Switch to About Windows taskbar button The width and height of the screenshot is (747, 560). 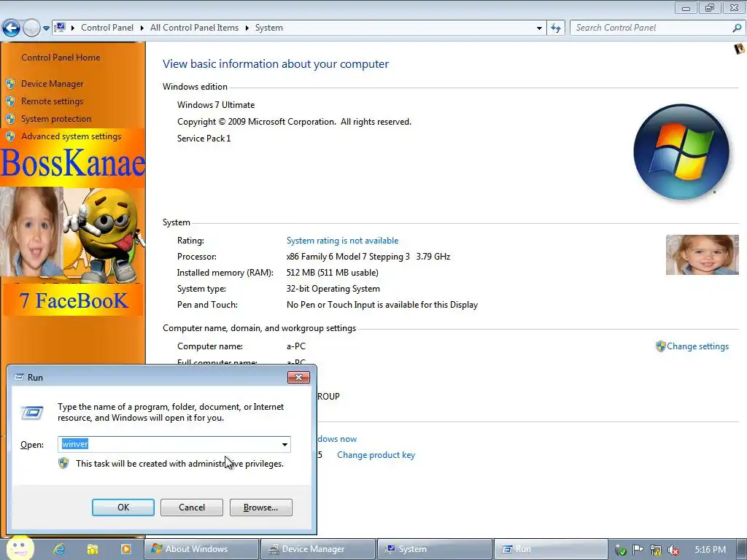click(201, 549)
